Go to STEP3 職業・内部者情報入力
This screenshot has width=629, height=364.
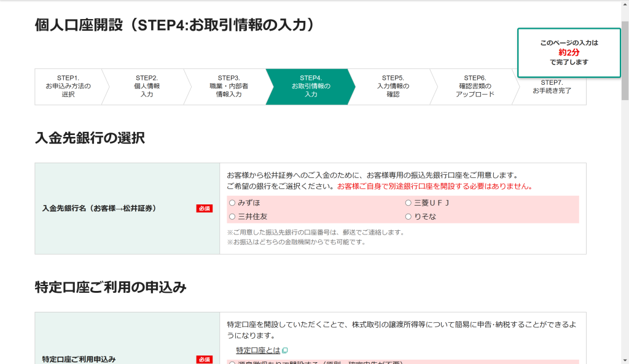[228, 87]
